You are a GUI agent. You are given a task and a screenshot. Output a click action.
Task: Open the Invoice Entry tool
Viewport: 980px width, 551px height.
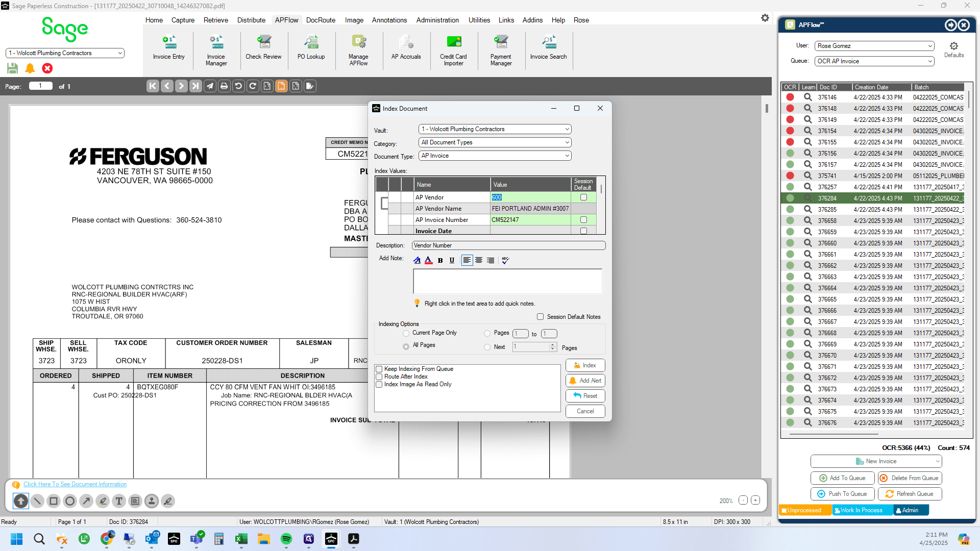(169, 48)
